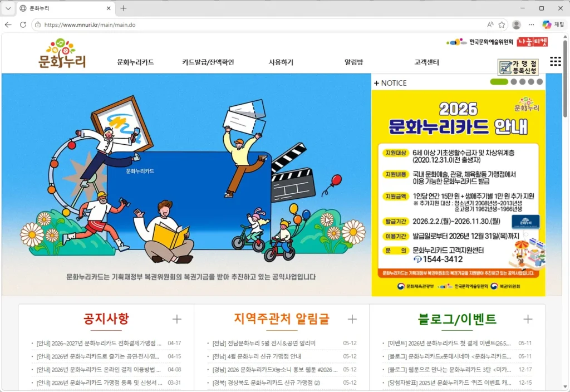This screenshot has height=392, width=570.
Task: Switch to the third notice slide dot
Action: coord(522,82)
